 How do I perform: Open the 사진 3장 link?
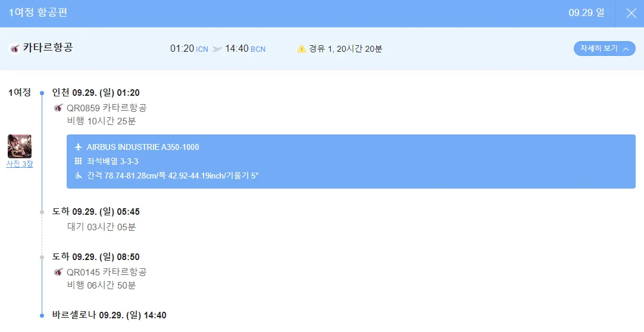click(x=20, y=164)
